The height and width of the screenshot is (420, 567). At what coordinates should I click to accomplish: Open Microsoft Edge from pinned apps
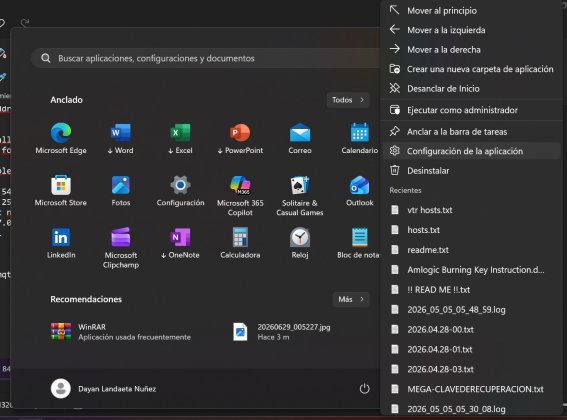(x=61, y=138)
